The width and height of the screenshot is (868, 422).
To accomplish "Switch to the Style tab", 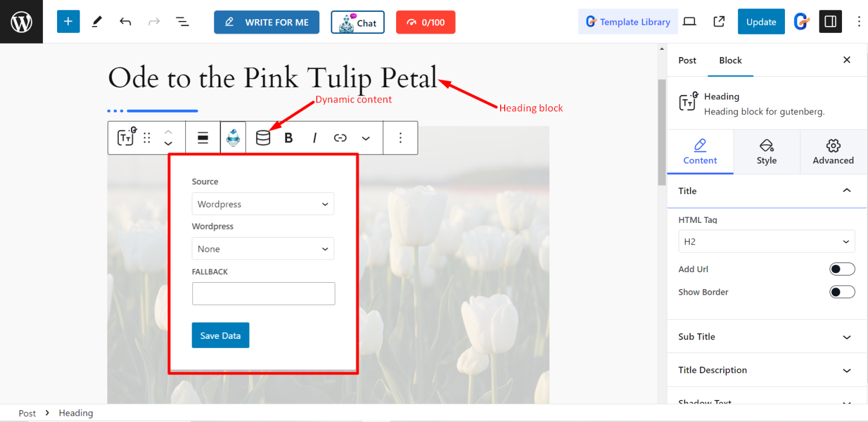I will 766,152.
